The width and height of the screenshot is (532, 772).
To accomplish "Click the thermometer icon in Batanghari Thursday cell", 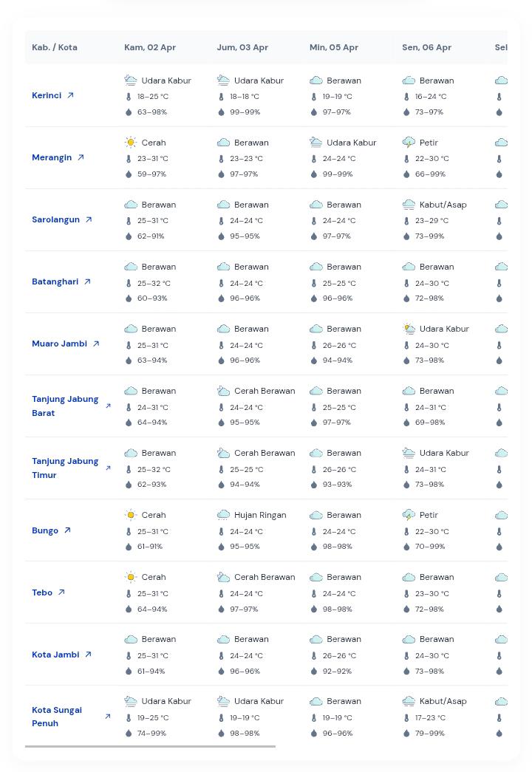I will (x=129, y=283).
